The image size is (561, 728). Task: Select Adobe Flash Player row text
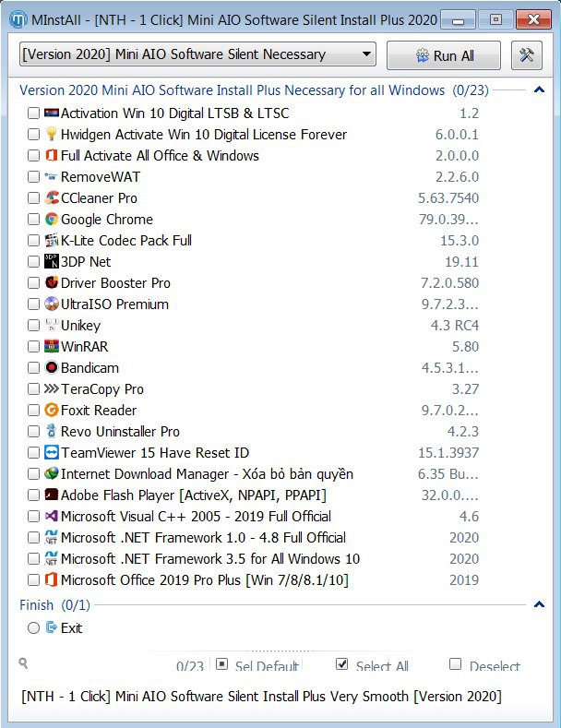click(194, 495)
